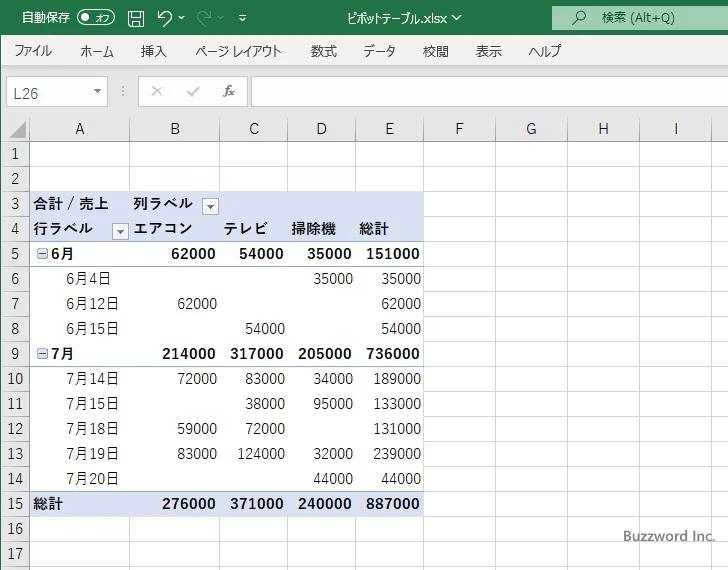Screen dimensions: 728x570
Task: Open Customize Quick Access Toolbar dropdown
Action: pyautogui.click(x=242, y=18)
